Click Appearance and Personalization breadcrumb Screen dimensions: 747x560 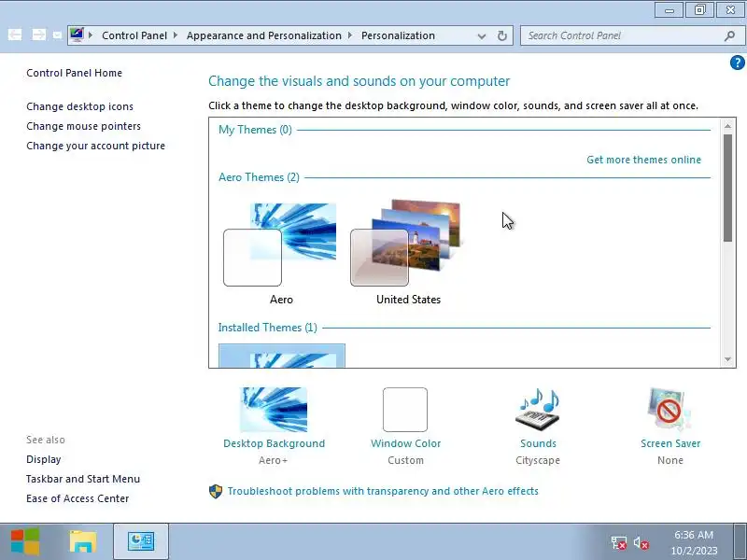[264, 35]
